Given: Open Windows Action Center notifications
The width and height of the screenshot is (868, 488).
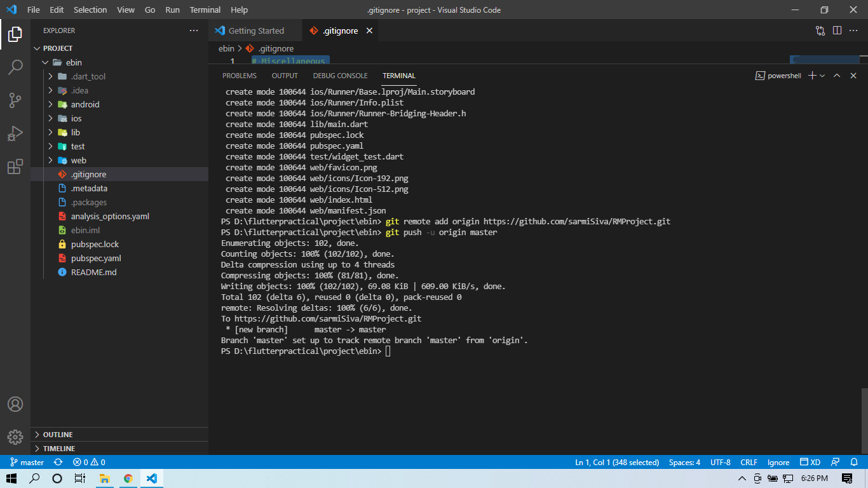Looking at the screenshot, I should (846, 478).
